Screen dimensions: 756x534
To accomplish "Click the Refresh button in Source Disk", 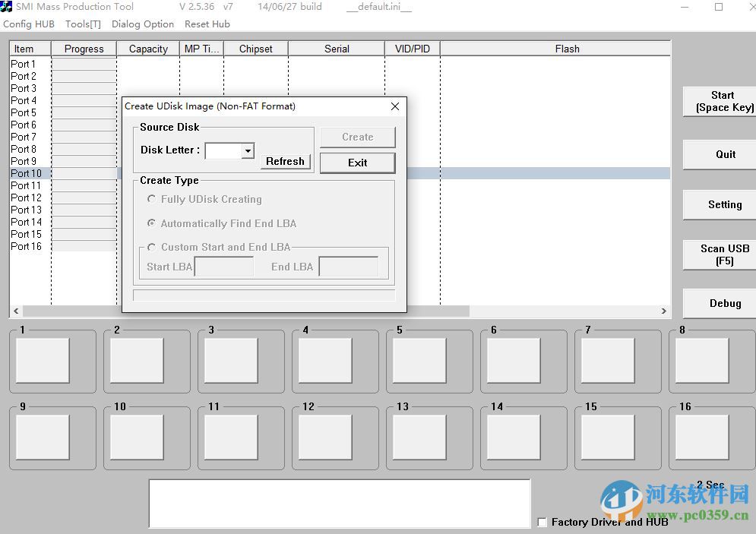I will coord(285,161).
